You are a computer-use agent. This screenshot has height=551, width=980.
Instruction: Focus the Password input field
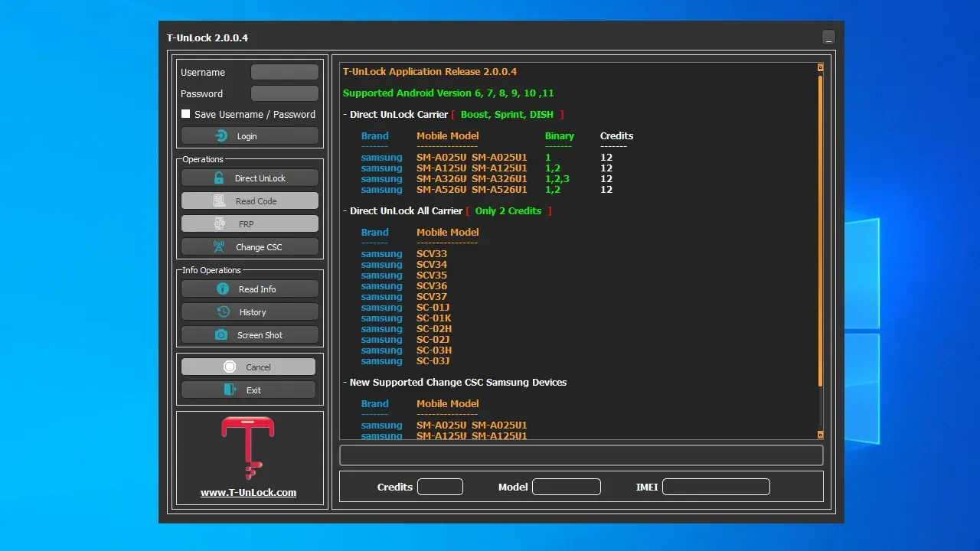285,93
